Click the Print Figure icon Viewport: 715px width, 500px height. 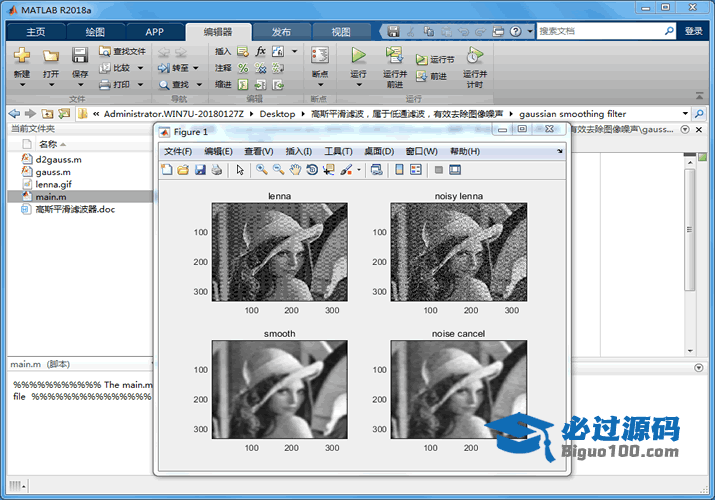(x=217, y=170)
